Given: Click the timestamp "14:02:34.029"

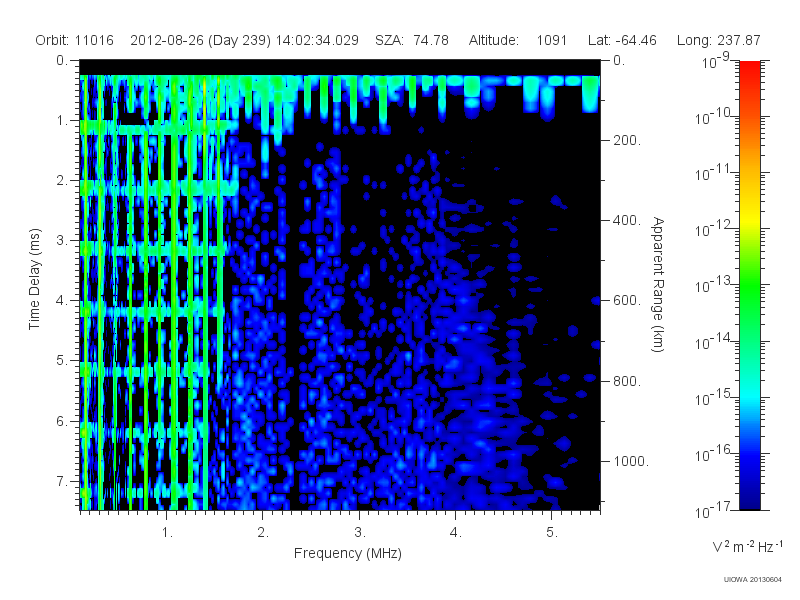Looking at the screenshot, I should tap(317, 40).
